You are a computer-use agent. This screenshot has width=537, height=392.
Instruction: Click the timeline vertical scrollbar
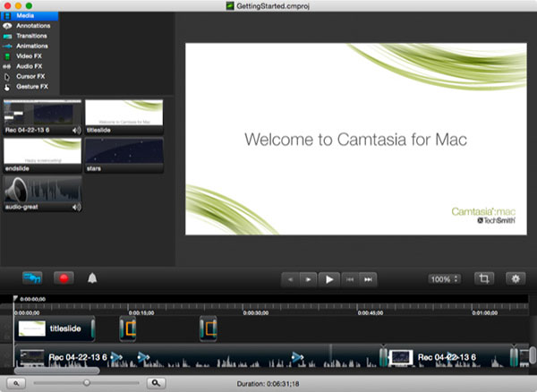tap(533, 355)
